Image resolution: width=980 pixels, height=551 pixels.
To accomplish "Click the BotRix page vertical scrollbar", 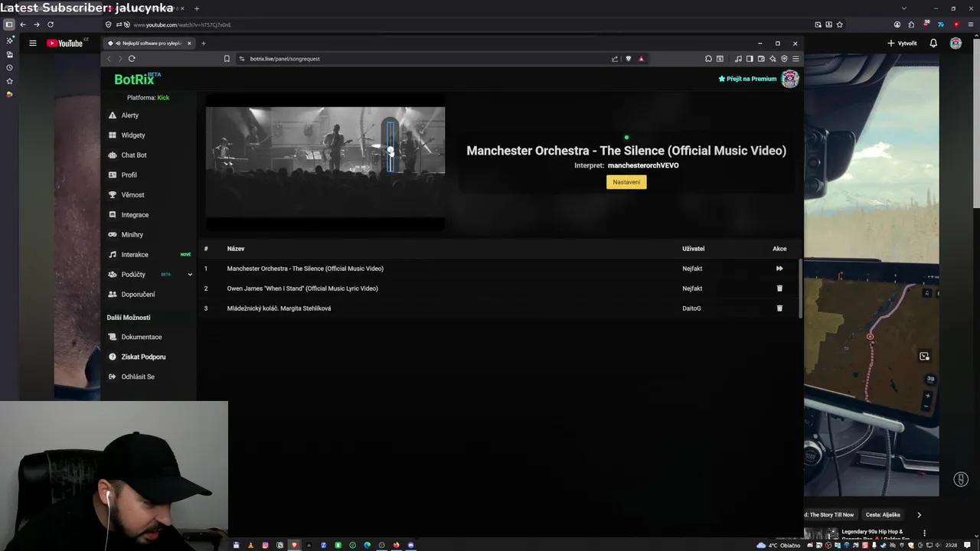I will tap(802, 287).
